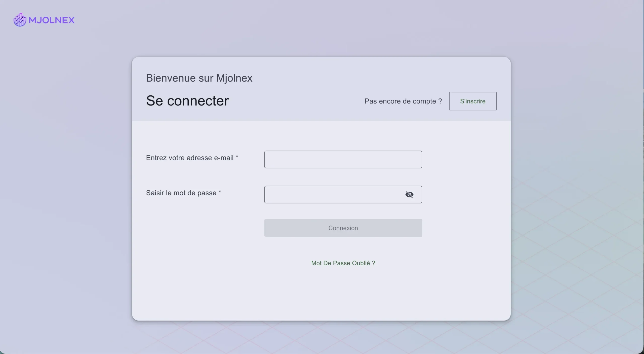
Task: Click the 'Bienvenue sur Mjolnex' heading
Action: pos(199,78)
